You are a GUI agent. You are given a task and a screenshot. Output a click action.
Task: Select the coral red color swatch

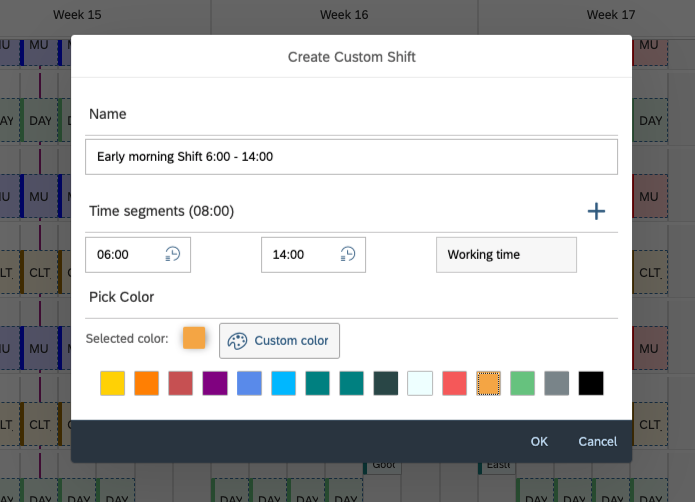click(454, 384)
